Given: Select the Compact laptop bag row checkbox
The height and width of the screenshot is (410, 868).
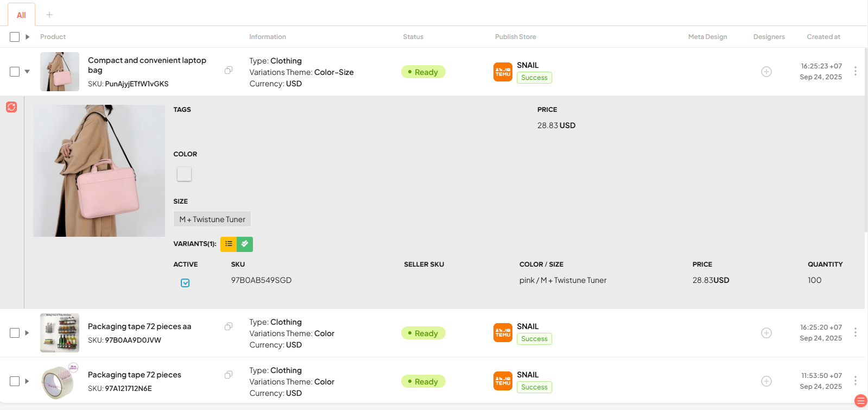Looking at the screenshot, I should coord(15,72).
